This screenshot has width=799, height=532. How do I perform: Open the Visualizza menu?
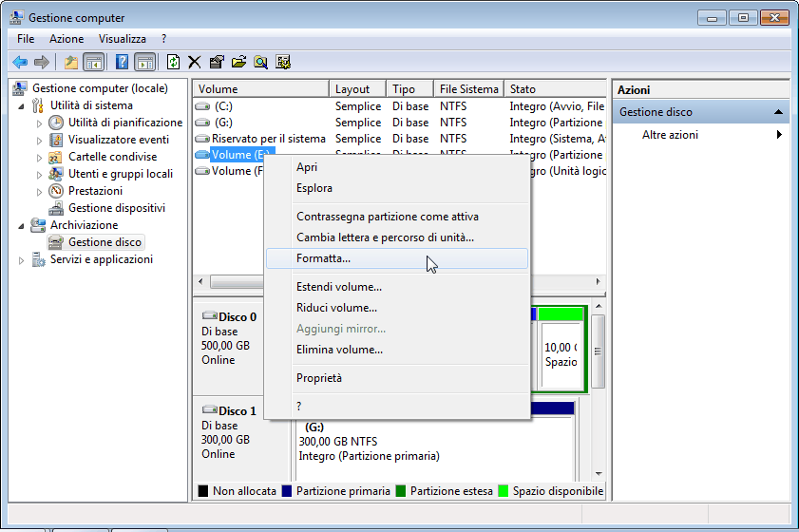[123, 39]
